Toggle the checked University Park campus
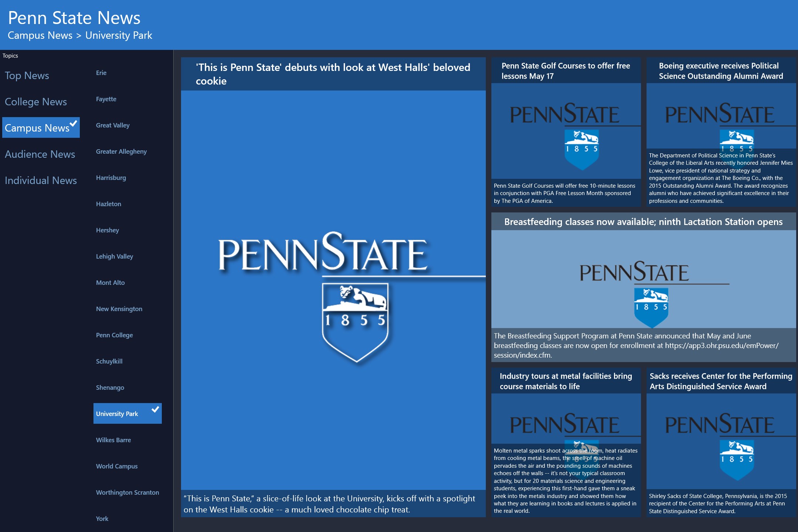Image resolution: width=798 pixels, height=532 pixels. point(127,413)
